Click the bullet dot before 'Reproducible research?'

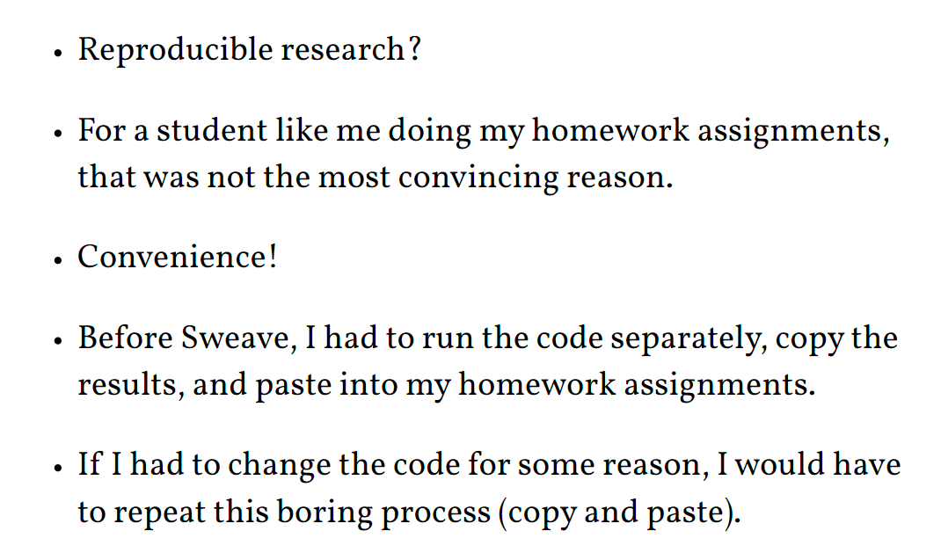coord(59,53)
